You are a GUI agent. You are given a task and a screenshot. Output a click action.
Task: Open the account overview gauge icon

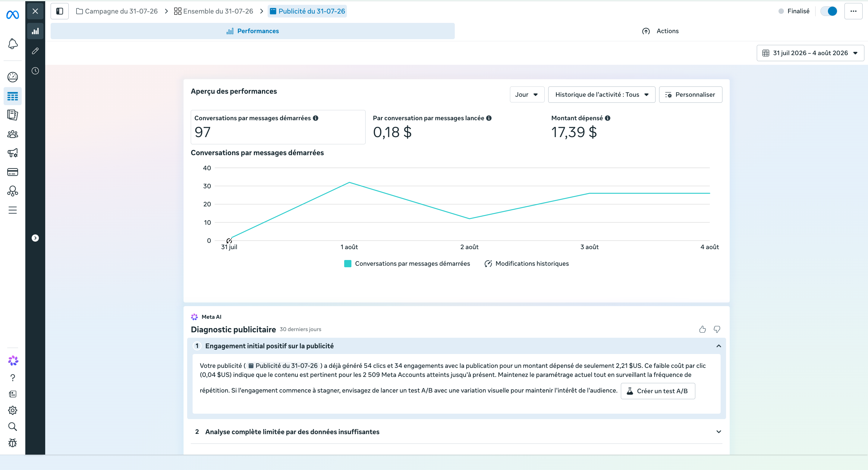[x=12, y=77]
